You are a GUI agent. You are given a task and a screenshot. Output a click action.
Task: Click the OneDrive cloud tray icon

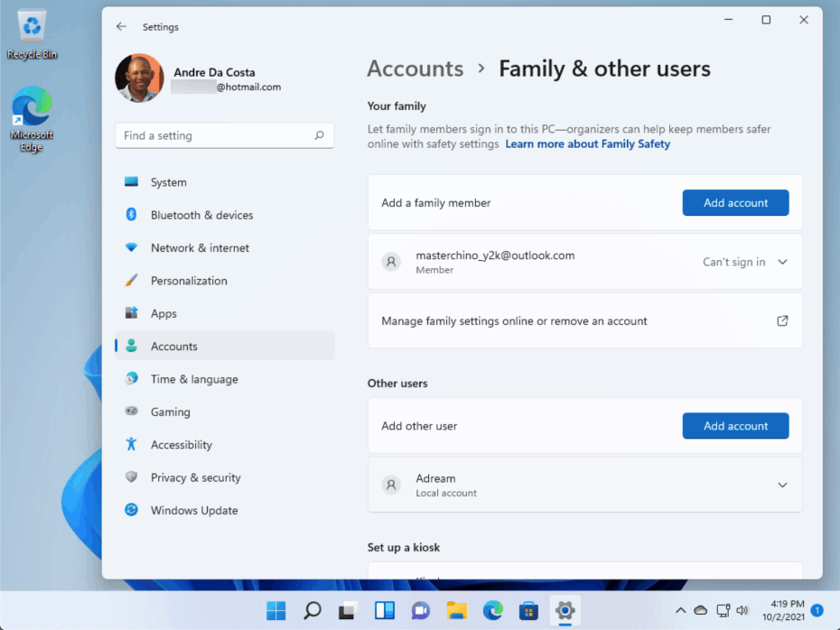tap(701, 610)
